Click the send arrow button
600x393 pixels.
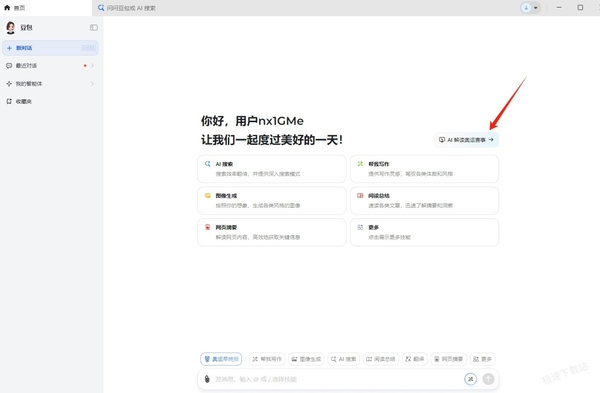coord(488,379)
